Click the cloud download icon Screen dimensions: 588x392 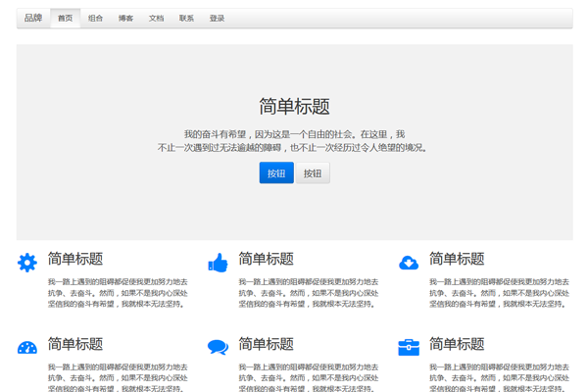click(409, 263)
